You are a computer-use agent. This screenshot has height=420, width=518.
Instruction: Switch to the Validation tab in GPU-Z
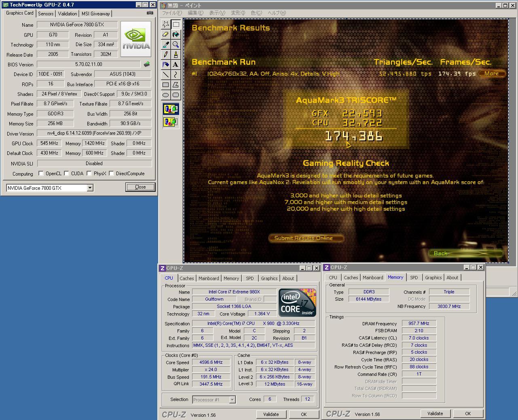(68, 14)
